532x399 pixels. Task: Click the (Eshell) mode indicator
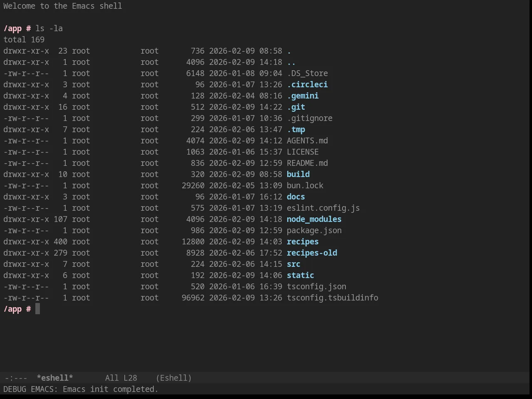coord(174,378)
